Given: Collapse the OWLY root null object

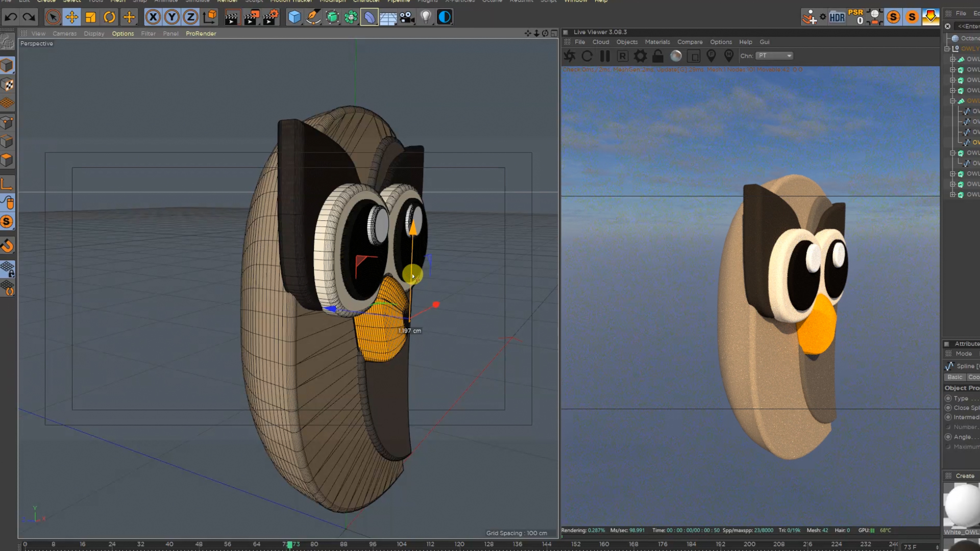Looking at the screenshot, I should [x=947, y=49].
